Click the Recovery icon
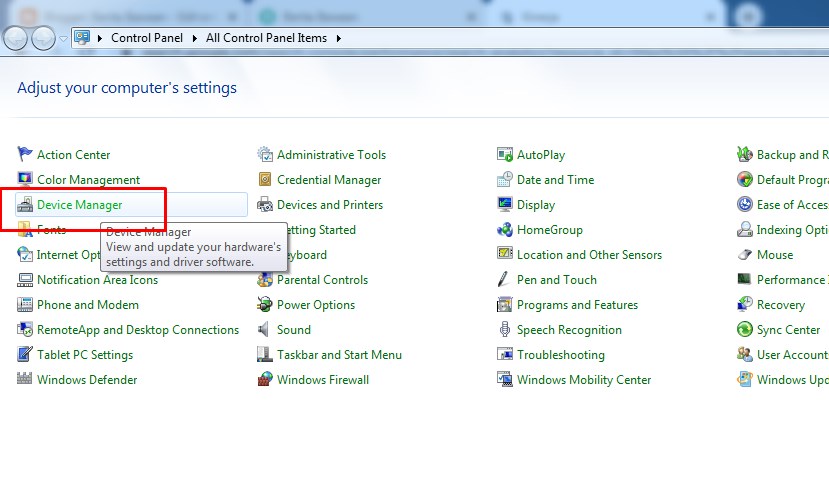The width and height of the screenshot is (829, 500). [745, 304]
